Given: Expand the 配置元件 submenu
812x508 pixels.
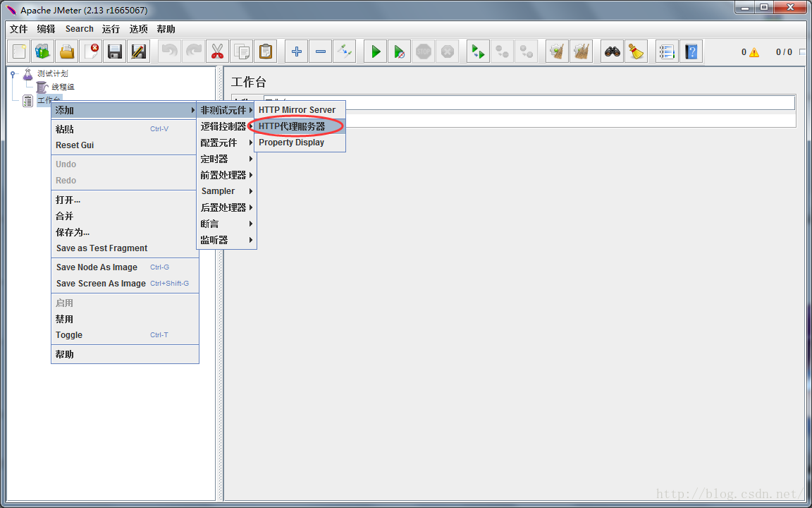Looking at the screenshot, I should point(226,143).
